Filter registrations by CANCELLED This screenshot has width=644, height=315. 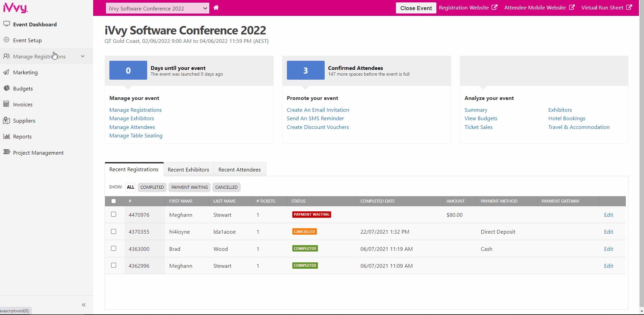226,187
